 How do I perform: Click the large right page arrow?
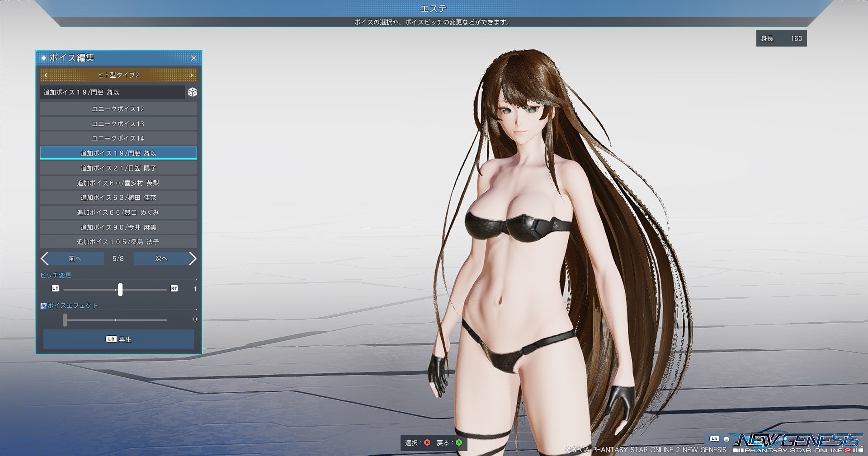[x=193, y=259]
